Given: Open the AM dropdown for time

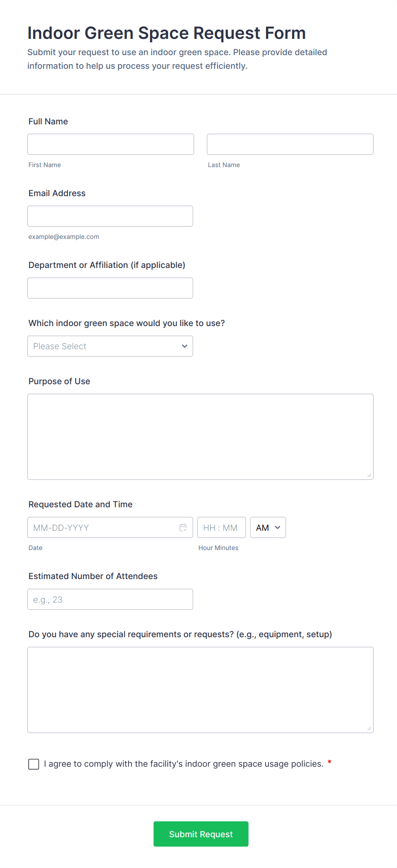Looking at the screenshot, I should point(267,527).
